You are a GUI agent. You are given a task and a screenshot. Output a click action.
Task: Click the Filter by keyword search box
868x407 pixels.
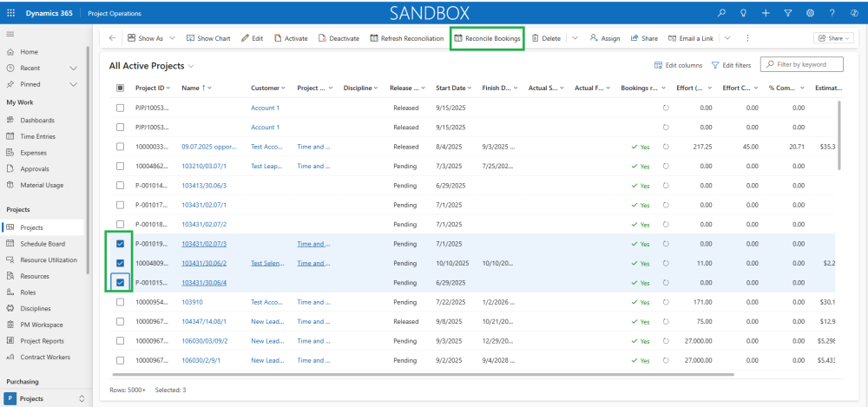[x=801, y=64]
